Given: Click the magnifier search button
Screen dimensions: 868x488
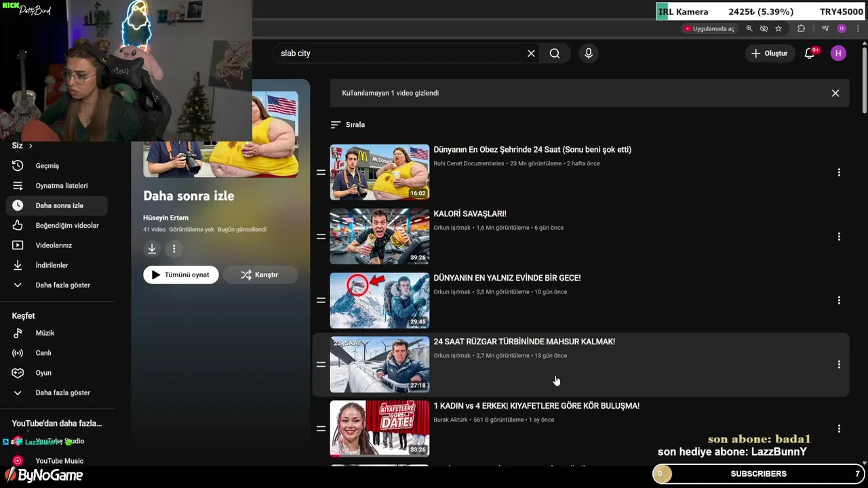Looking at the screenshot, I should coord(555,54).
